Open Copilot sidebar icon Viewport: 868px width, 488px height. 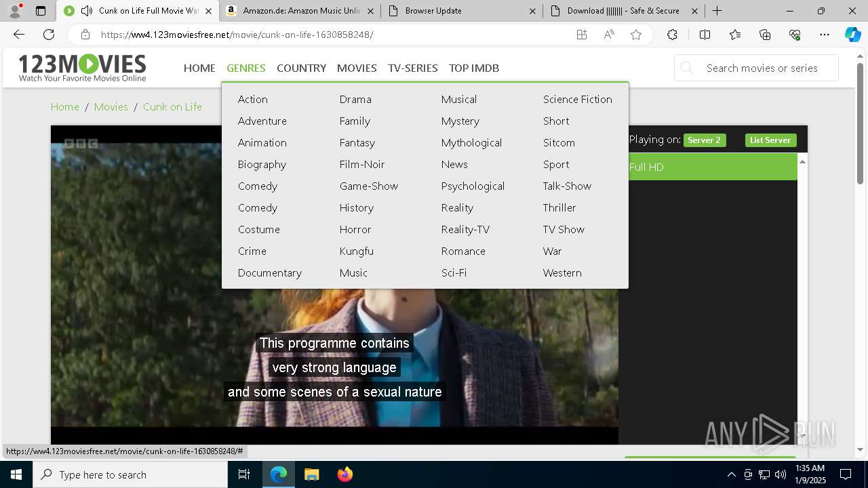click(x=852, y=35)
